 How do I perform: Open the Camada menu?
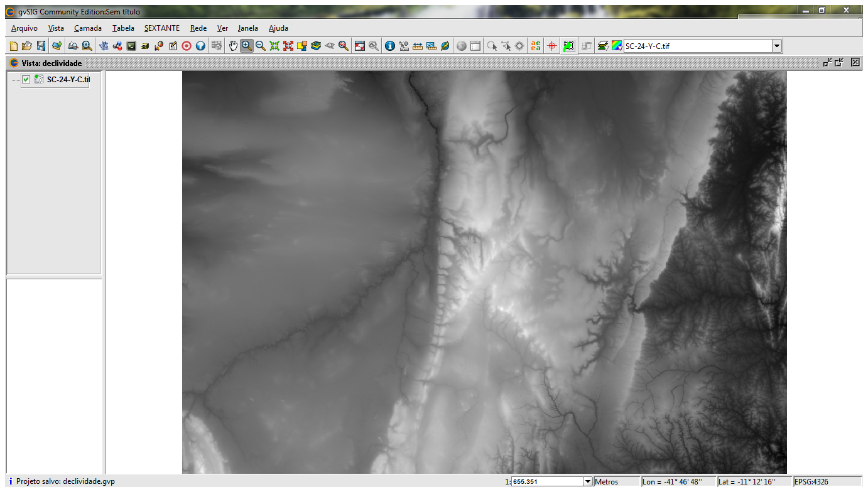pyautogui.click(x=87, y=28)
